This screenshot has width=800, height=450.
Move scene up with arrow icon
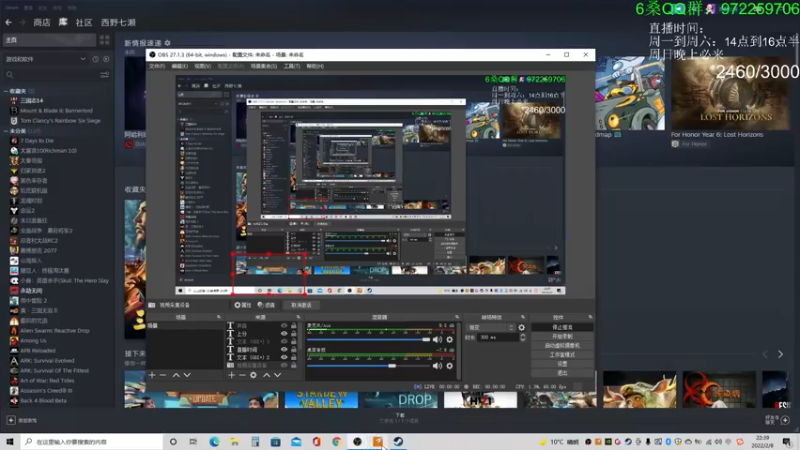pos(176,375)
